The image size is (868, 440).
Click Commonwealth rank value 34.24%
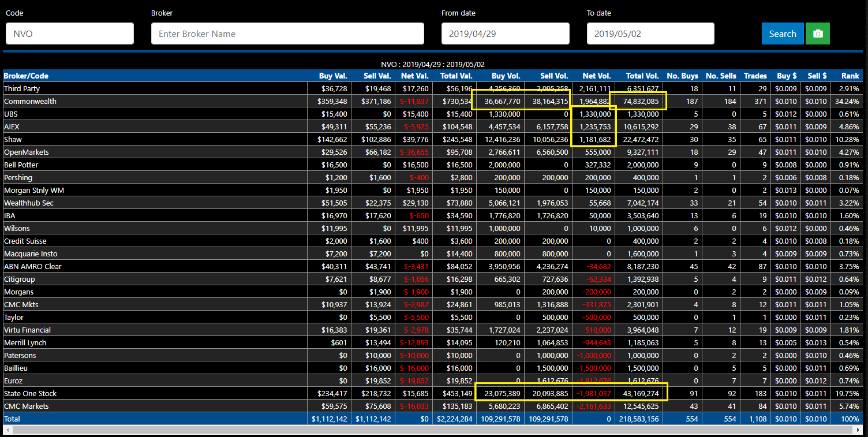[848, 101]
